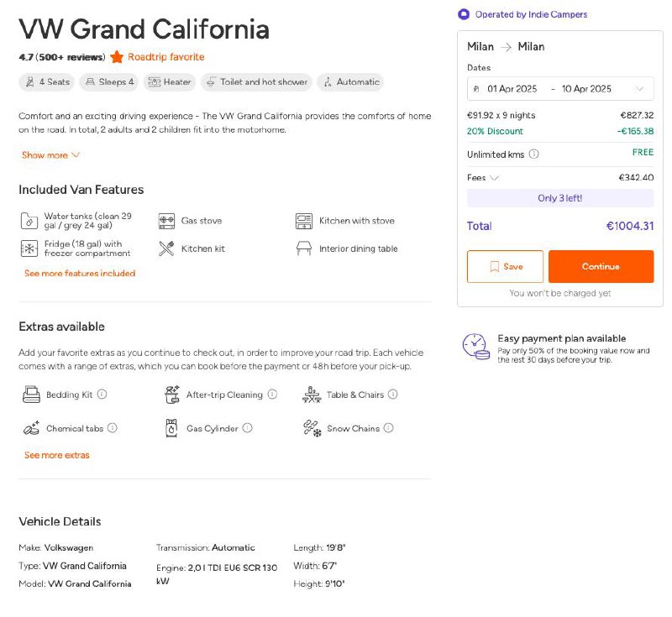Click the Operated by Indie Campers link

tap(531, 14)
